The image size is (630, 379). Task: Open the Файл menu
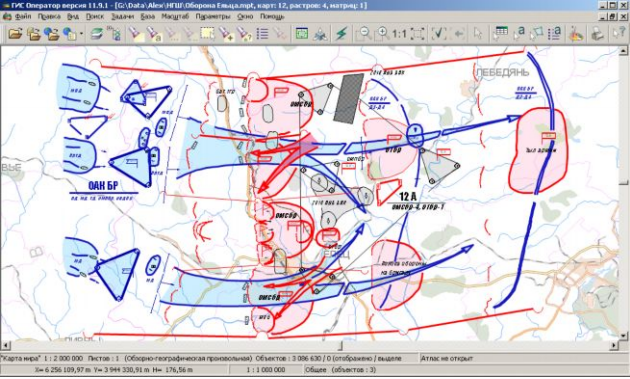22,16
